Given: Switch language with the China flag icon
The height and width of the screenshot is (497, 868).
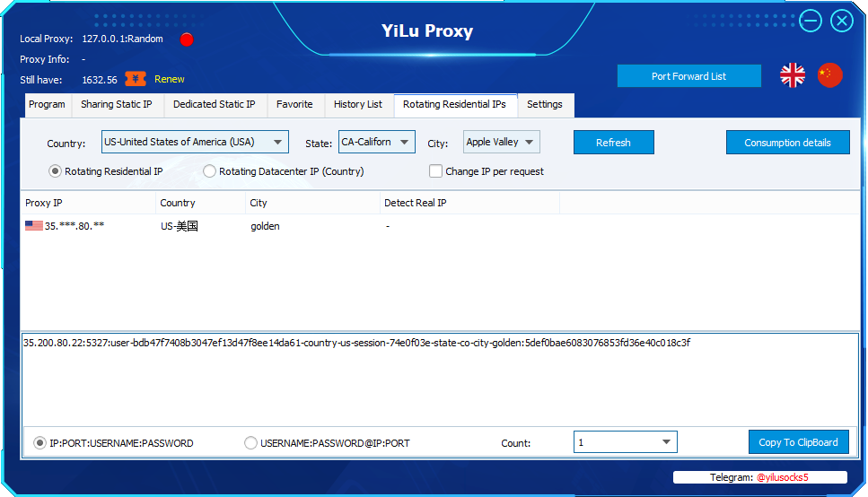Looking at the screenshot, I should coord(830,75).
